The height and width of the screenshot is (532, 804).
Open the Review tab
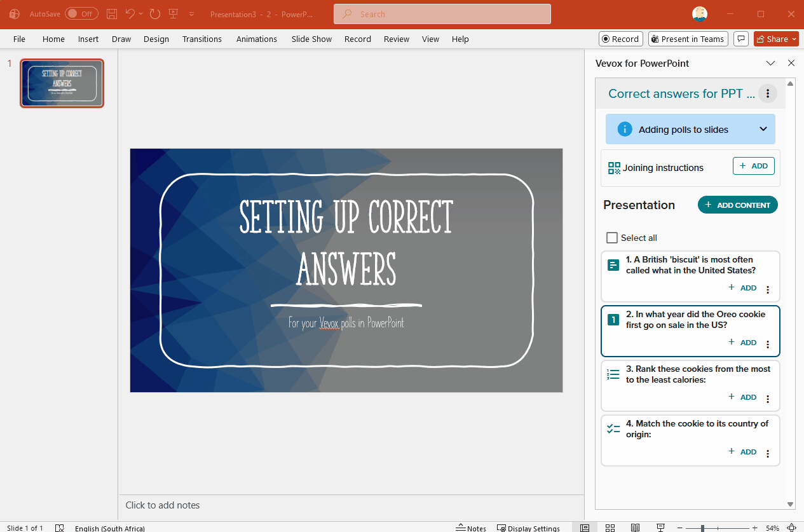point(397,39)
